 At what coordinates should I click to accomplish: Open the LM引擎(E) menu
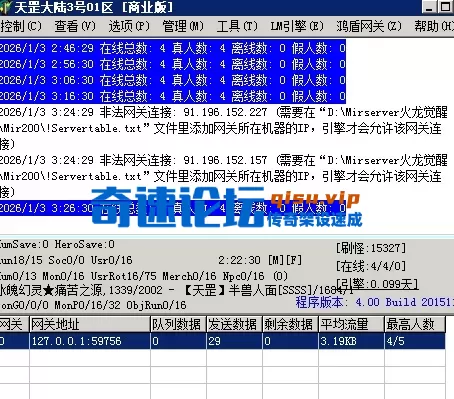pyautogui.click(x=297, y=26)
